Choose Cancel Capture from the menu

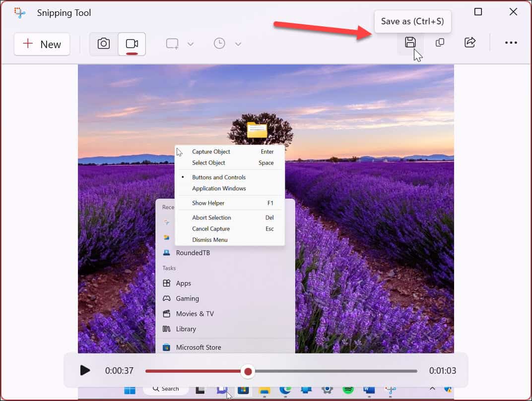click(x=210, y=229)
